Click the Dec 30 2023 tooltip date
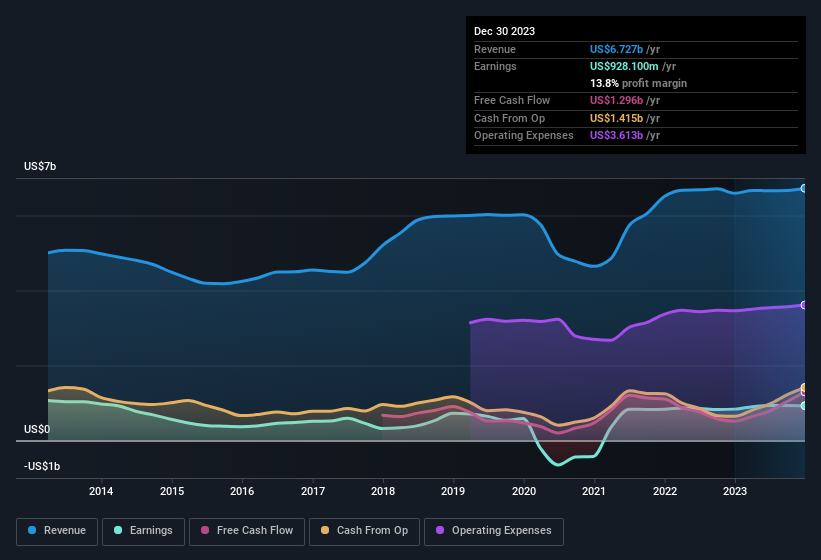Image resolution: width=821 pixels, height=560 pixels. (x=505, y=31)
